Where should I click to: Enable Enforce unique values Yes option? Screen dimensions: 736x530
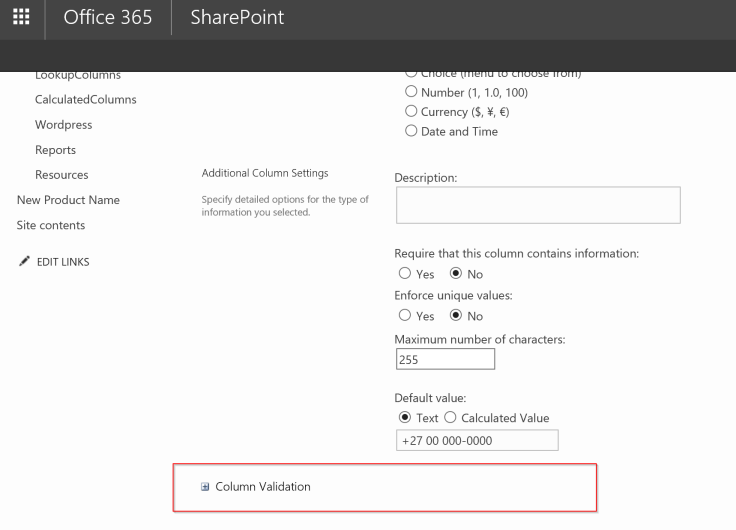pos(405,316)
